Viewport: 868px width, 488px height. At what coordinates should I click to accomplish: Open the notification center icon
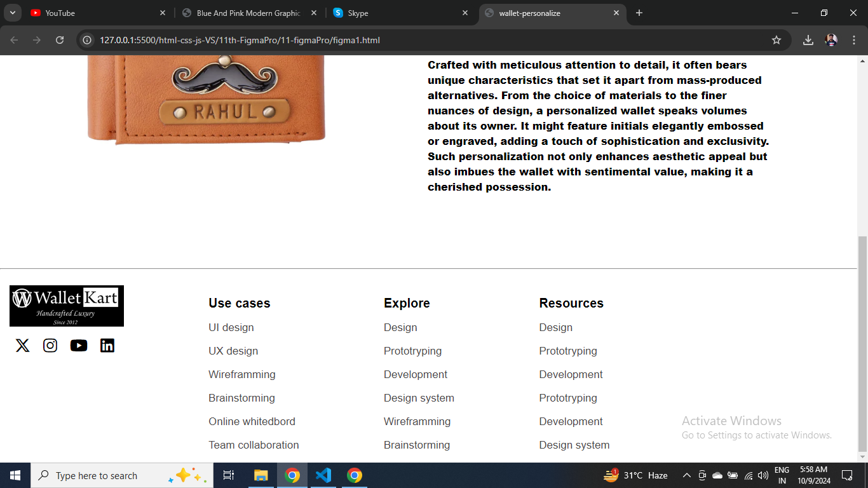point(847,475)
